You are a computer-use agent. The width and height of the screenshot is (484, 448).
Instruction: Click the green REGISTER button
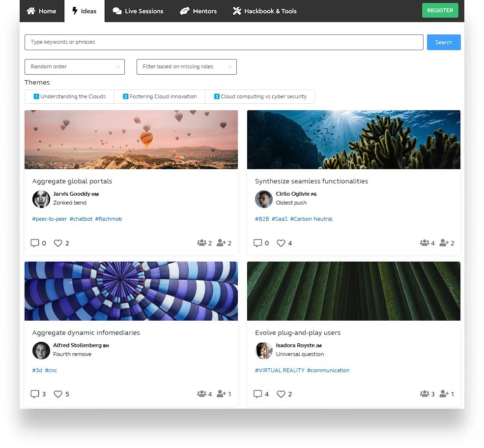[x=440, y=10]
